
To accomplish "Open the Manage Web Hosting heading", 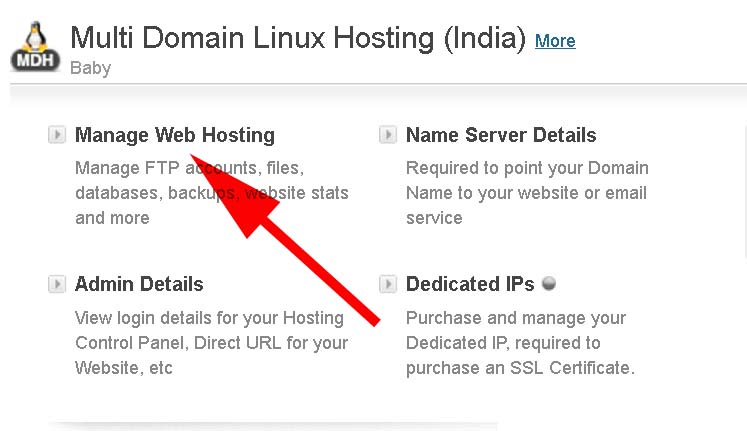I will (174, 135).
